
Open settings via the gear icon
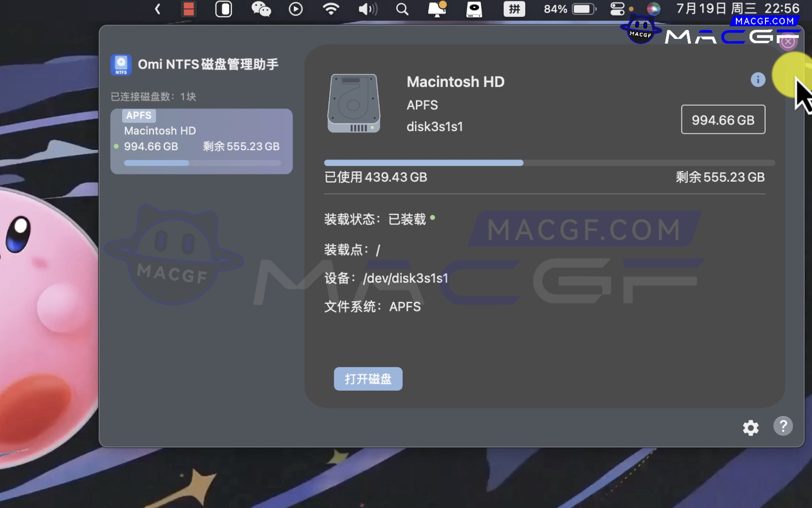751,428
